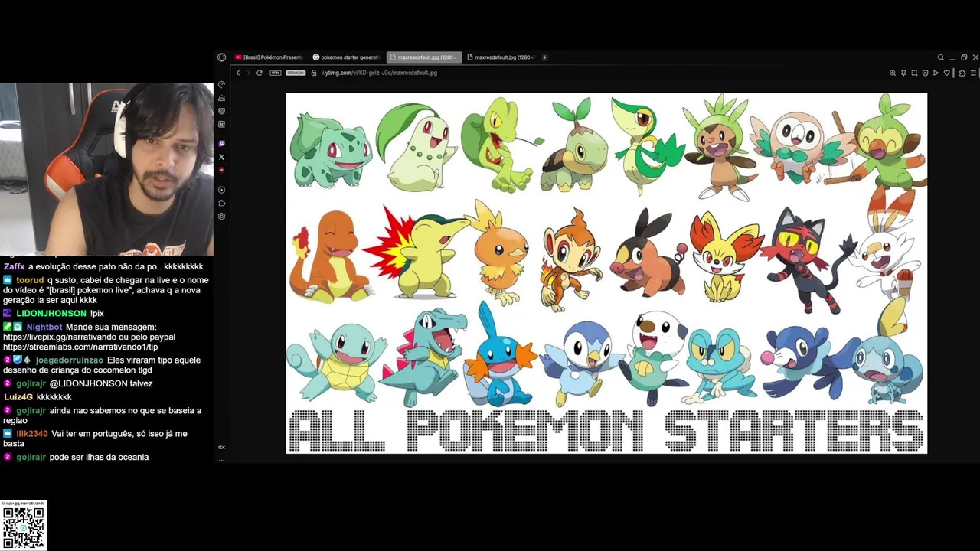Click the ad blocker shield icon
The height and width of the screenshot is (551, 980).
[x=925, y=73]
